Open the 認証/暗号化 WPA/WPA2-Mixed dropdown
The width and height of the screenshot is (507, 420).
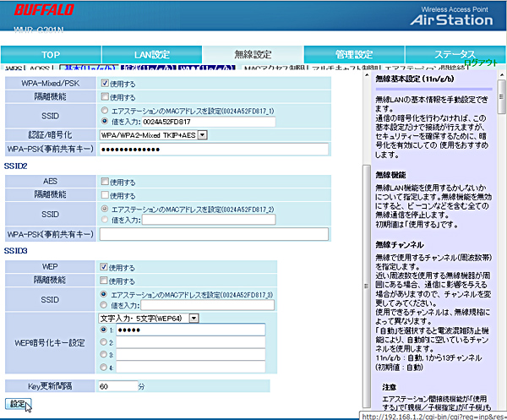[153, 135]
